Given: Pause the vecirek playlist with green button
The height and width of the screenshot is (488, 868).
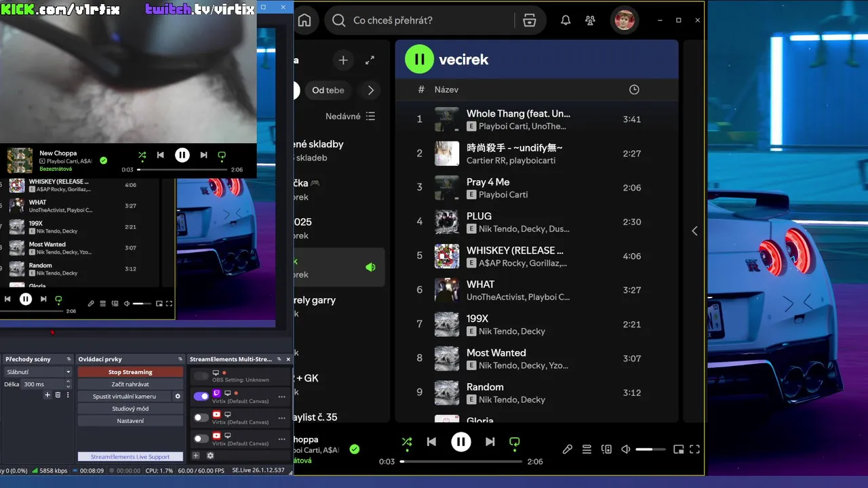Looking at the screenshot, I should 419,59.
